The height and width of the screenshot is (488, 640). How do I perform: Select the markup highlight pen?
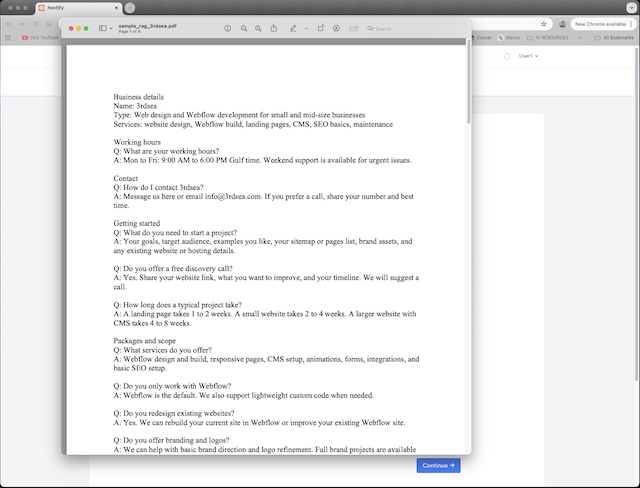(293, 28)
